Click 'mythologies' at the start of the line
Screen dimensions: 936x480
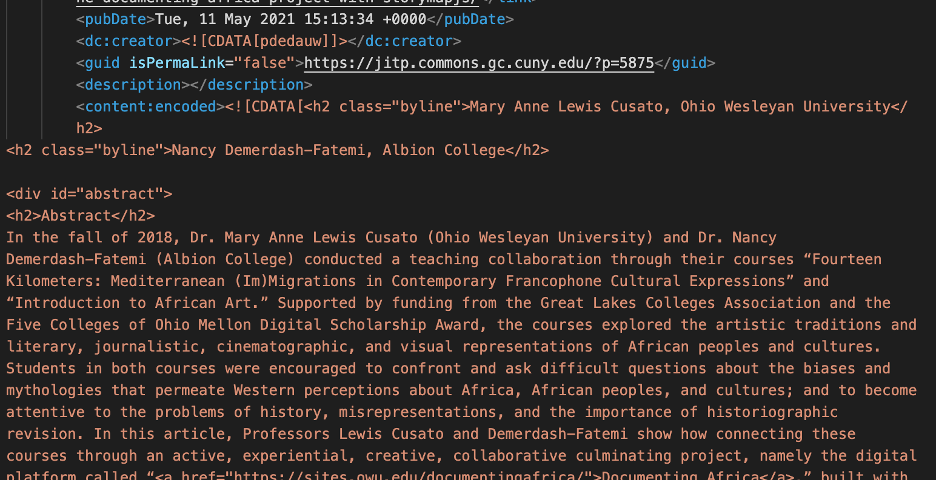coord(54,390)
